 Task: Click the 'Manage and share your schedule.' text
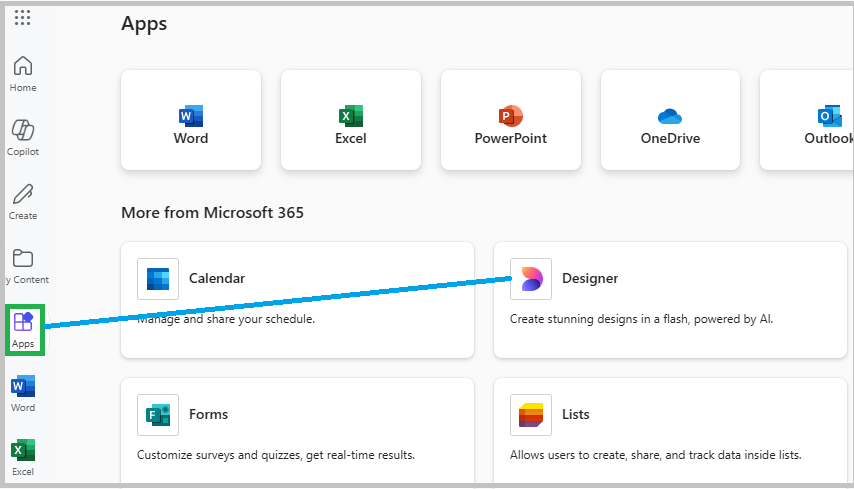226,319
